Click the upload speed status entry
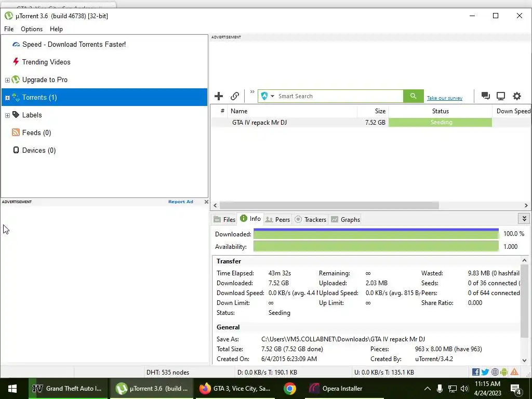 click(x=384, y=372)
